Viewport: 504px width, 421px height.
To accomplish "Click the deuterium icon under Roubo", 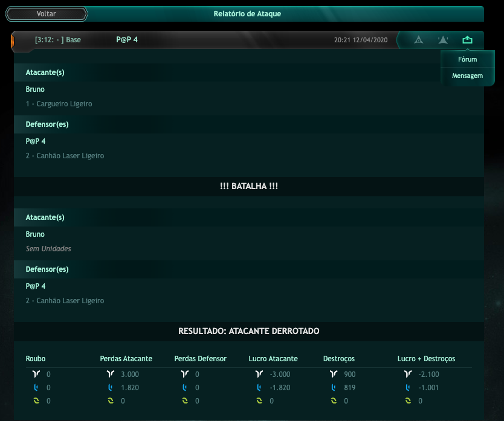I will click(36, 400).
